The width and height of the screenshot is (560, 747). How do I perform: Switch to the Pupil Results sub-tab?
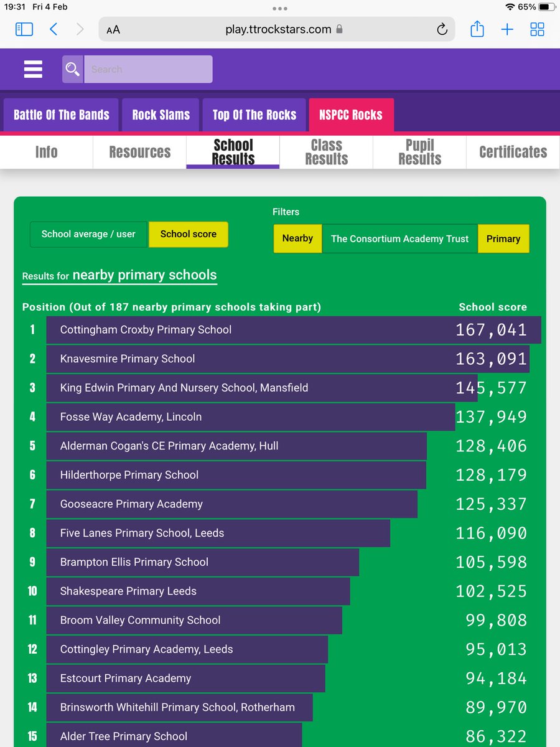(x=419, y=153)
